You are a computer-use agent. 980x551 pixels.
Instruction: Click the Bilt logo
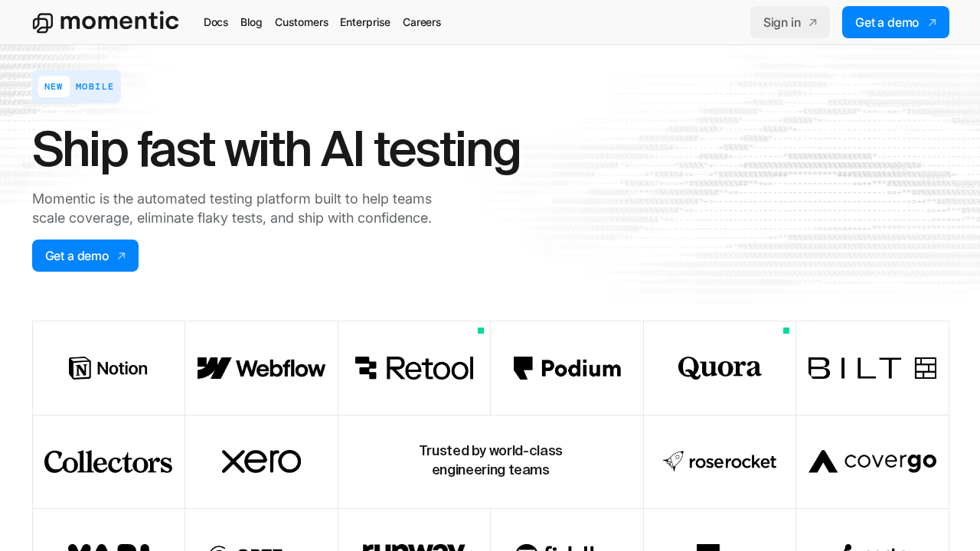point(872,368)
